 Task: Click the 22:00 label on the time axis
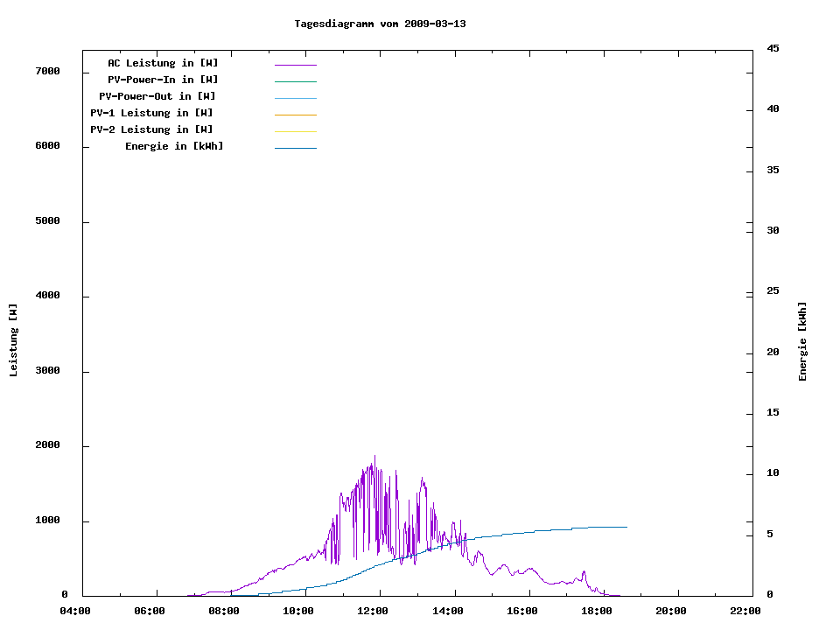(x=745, y=611)
